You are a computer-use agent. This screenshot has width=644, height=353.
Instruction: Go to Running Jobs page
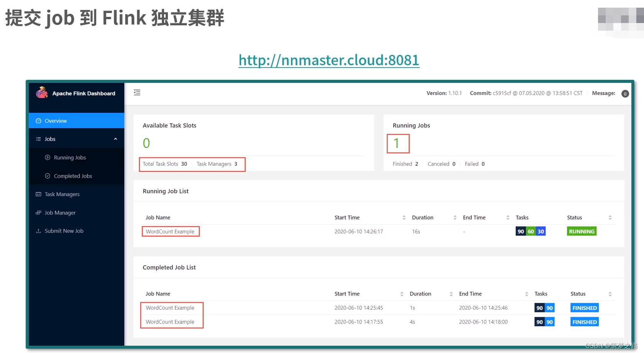point(76,157)
